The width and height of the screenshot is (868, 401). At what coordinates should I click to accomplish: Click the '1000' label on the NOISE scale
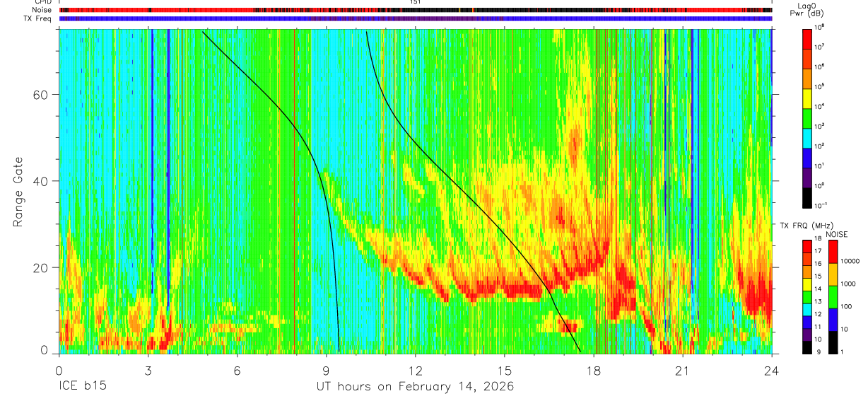(848, 284)
